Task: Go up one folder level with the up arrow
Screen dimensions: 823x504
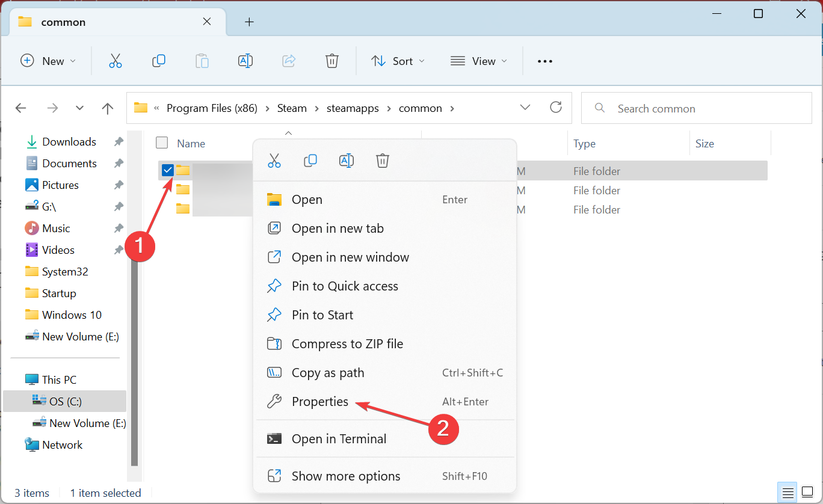Action: point(108,108)
